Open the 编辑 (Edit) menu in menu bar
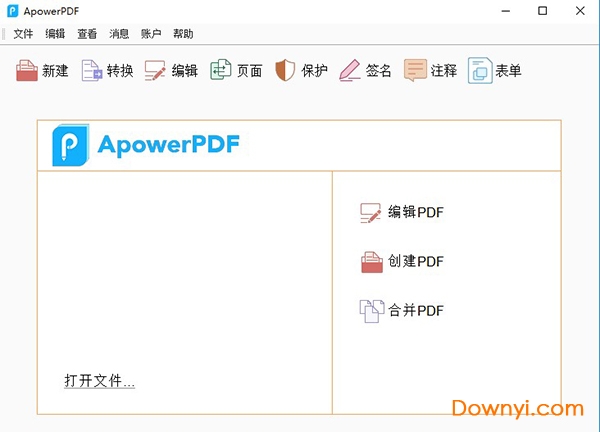Screen dimensions: 600x432 (x=55, y=34)
